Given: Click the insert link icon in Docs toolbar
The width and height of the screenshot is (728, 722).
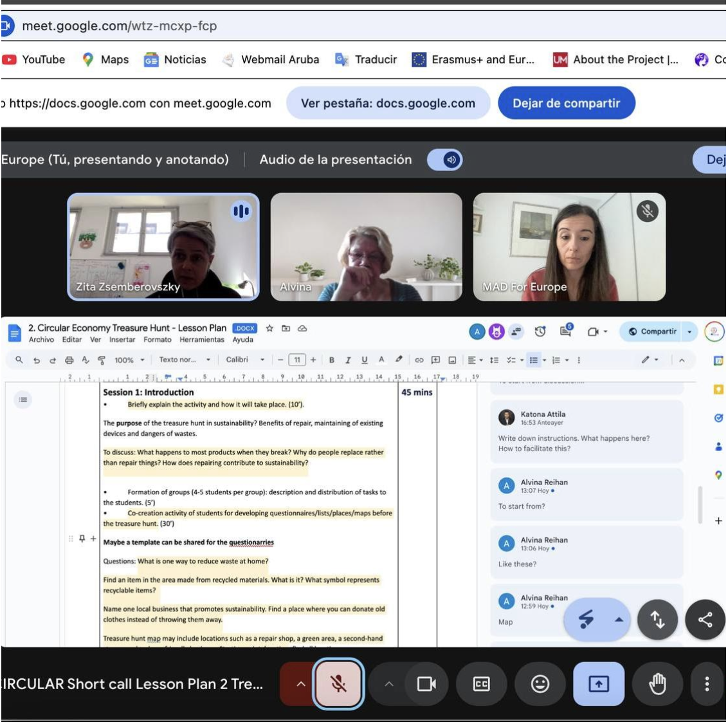Looking at the screenshot, I should (x=419, y=360).
